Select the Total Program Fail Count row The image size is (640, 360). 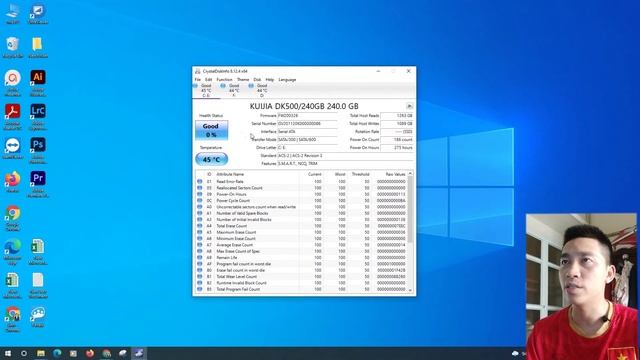click(x=301, y=289)
